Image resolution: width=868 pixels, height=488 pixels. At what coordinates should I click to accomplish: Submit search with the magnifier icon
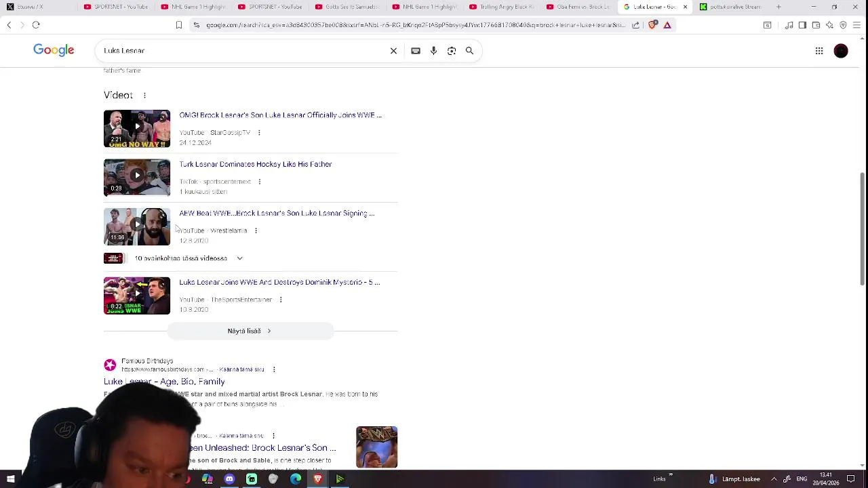[469, 51]
